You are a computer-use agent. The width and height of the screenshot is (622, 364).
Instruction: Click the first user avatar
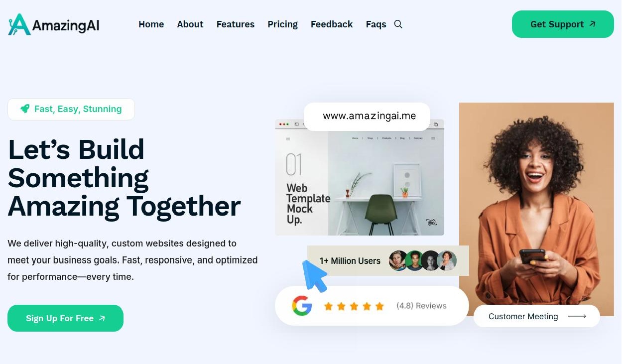398,260
